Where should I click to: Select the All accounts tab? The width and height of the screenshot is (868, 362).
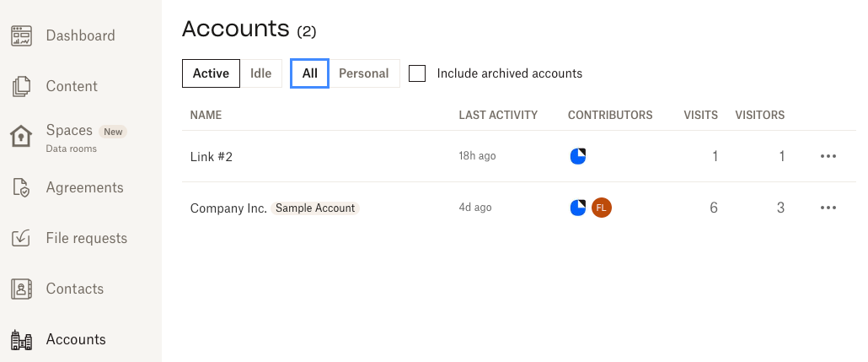click(309, 73)
